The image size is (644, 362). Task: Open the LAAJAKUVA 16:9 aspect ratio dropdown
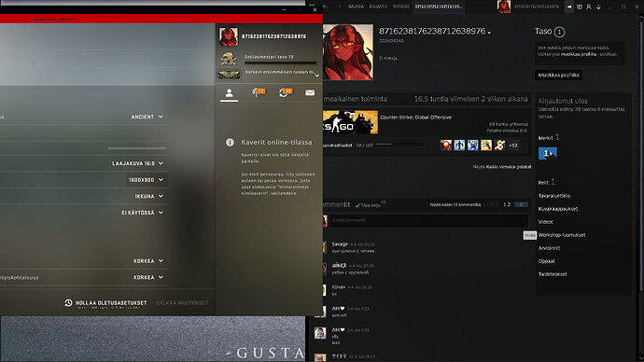tap(137, 163)
